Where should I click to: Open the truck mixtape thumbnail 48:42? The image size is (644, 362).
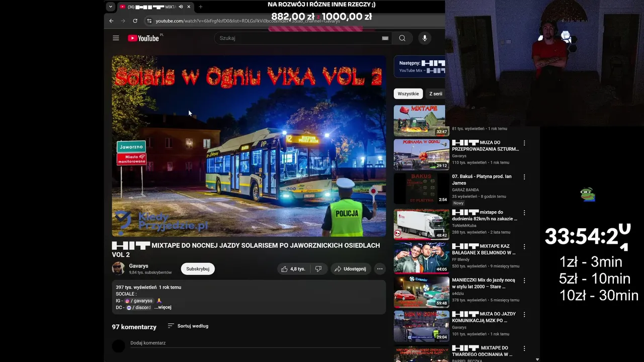421,224
